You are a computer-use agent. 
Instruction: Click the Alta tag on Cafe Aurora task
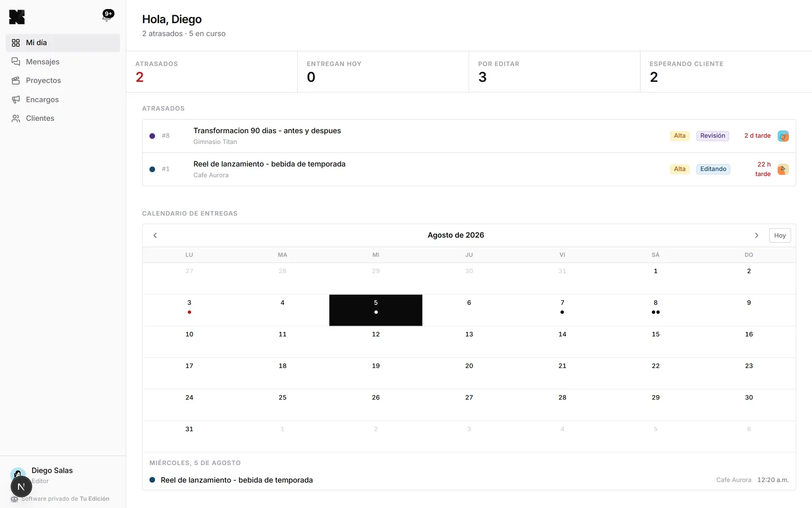coord(679,169)
